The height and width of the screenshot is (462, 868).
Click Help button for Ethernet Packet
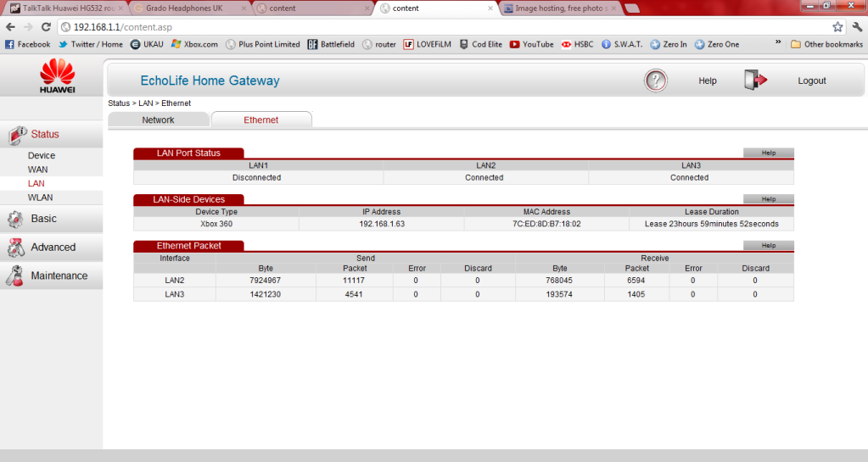coord(769,246)
